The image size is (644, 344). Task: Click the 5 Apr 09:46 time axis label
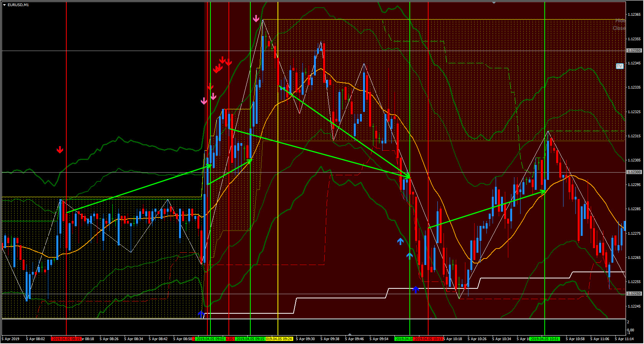tap(354, 339)
